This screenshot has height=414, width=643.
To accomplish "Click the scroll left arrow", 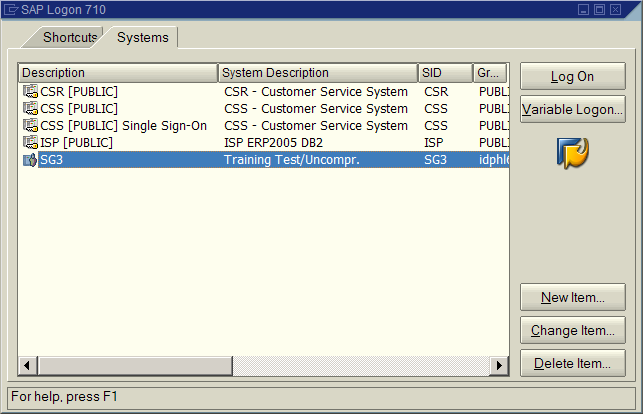I will pos(27,365).
